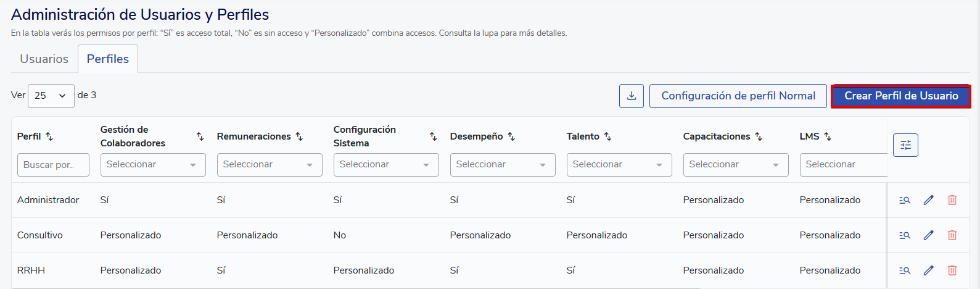
Task: Open the column settings filter icon
Action: [x=905, y=145]
